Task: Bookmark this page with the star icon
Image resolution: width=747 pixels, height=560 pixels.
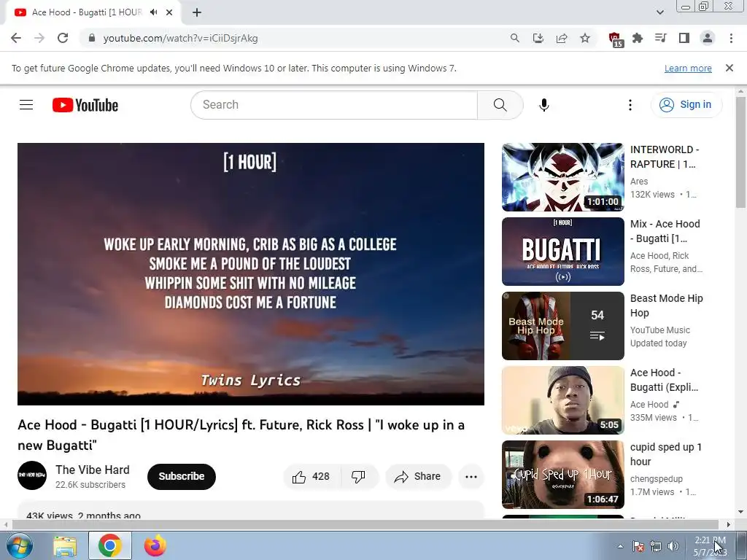Action: point(585,38)
